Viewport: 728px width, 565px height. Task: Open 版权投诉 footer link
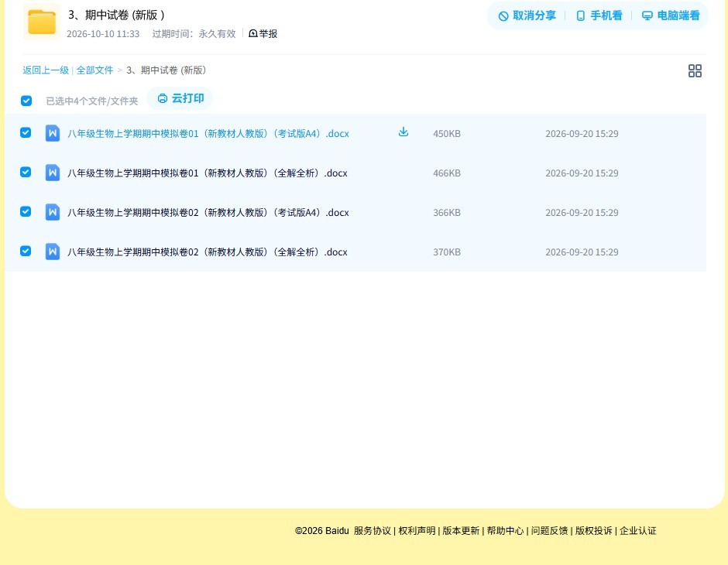click(x=593, y=531)
